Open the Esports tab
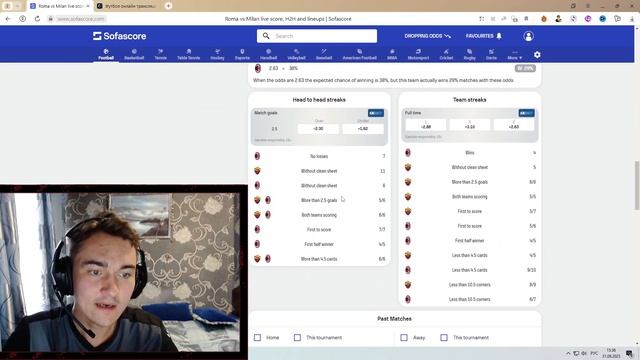This screenshot has height=360, width=640. coord(242,54)
